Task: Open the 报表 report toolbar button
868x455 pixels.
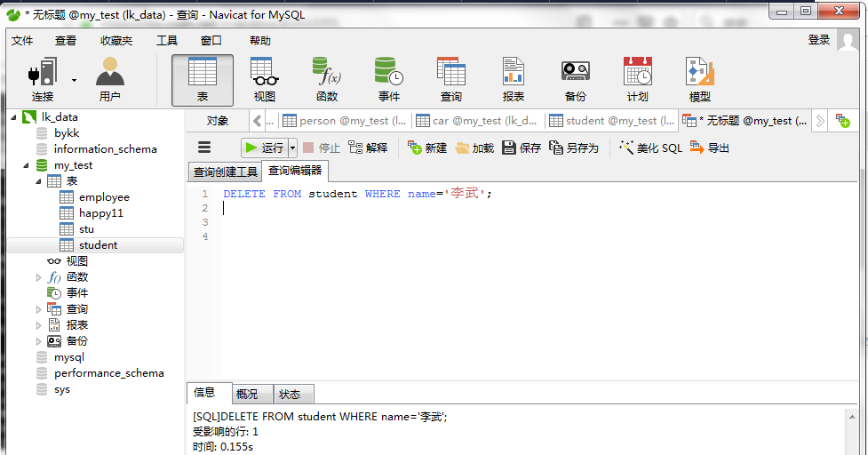Action: (514, 80)
